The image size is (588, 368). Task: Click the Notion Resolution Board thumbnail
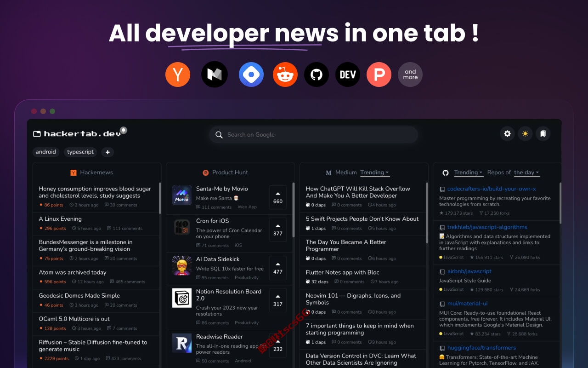(182, 298)
